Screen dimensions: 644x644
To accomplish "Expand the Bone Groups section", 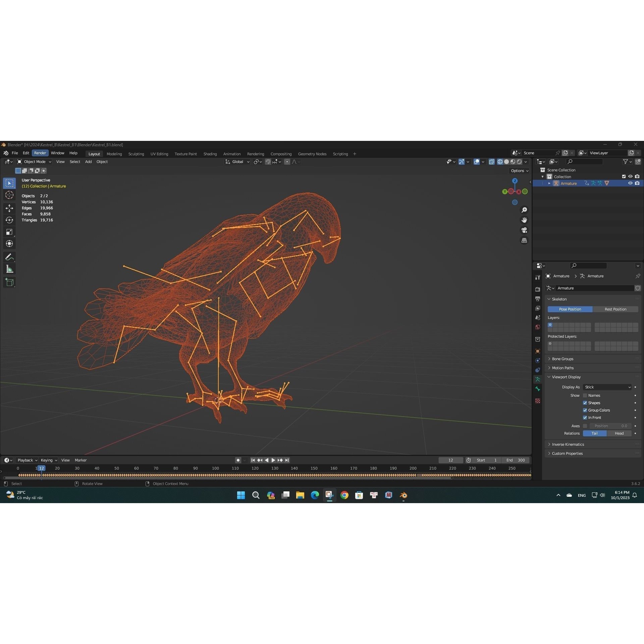I will point(562,359).
